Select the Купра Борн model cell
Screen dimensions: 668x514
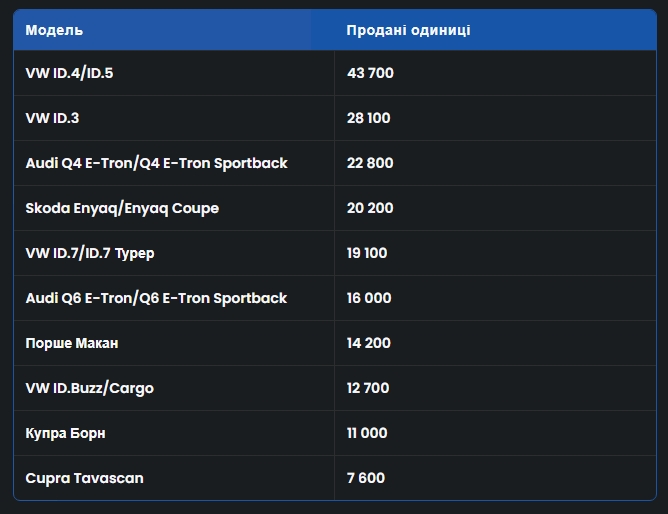pyautogui.click(x=65, y=433)
